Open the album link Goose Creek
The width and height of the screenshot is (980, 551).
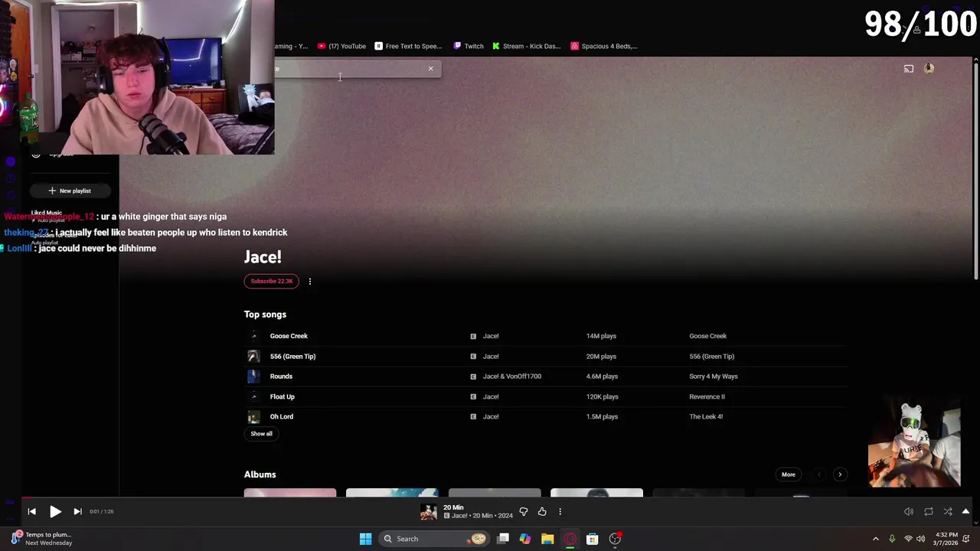(x=707, y=336)
